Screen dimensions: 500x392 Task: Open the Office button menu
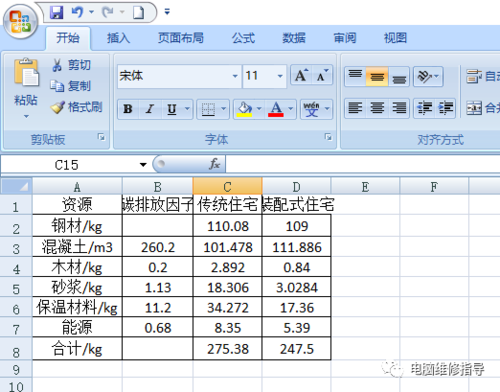click(21, 22)
